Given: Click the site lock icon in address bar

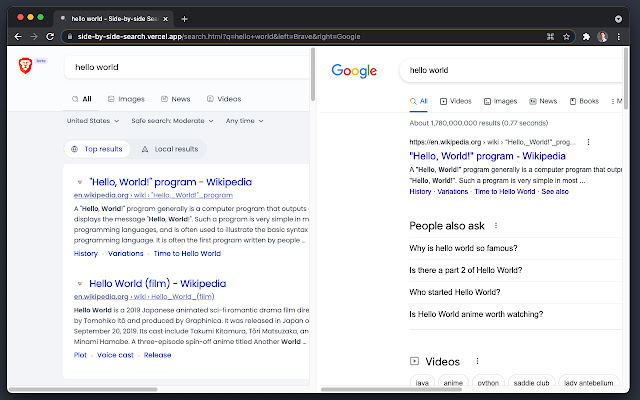Looking at the screenshot, I should pos(70,36).
